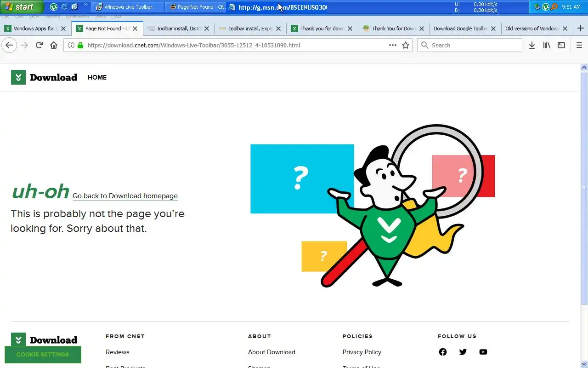
Task: Open COOKIE SETTINGS button
Action: tap(43, 355)
